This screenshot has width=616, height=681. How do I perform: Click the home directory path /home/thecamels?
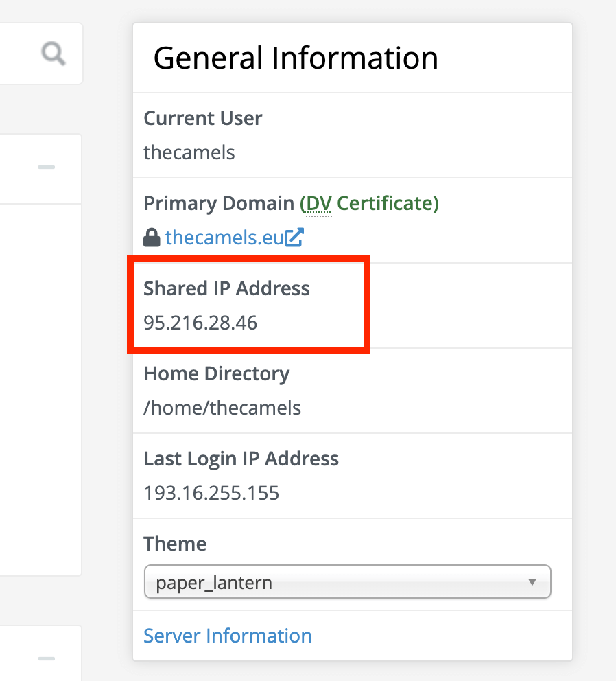222,408
